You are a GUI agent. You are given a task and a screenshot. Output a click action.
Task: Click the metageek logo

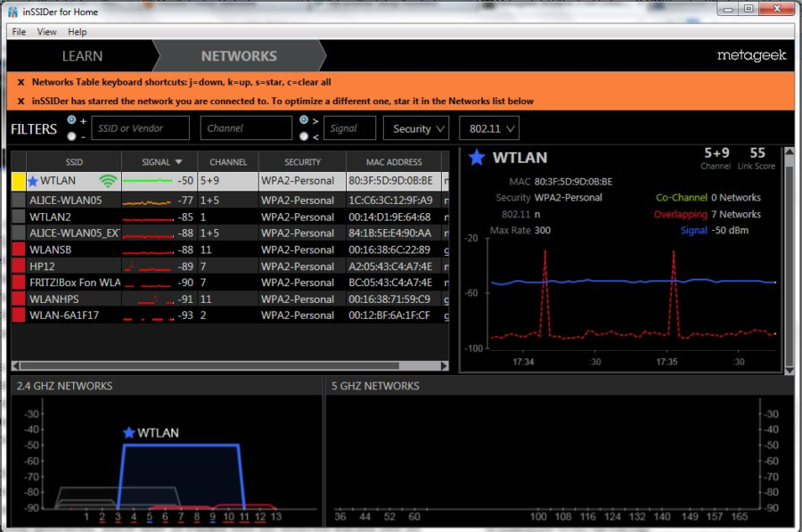click(x=751, y=55)
